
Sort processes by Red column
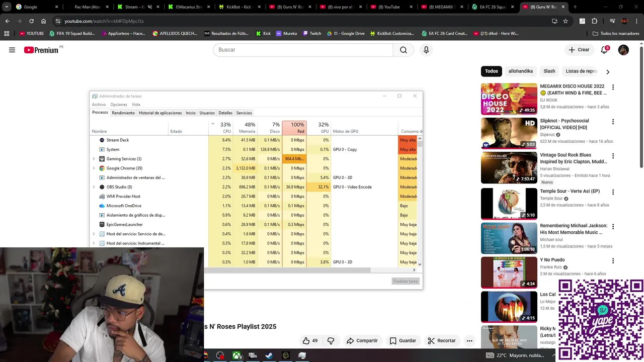(294, 128)
